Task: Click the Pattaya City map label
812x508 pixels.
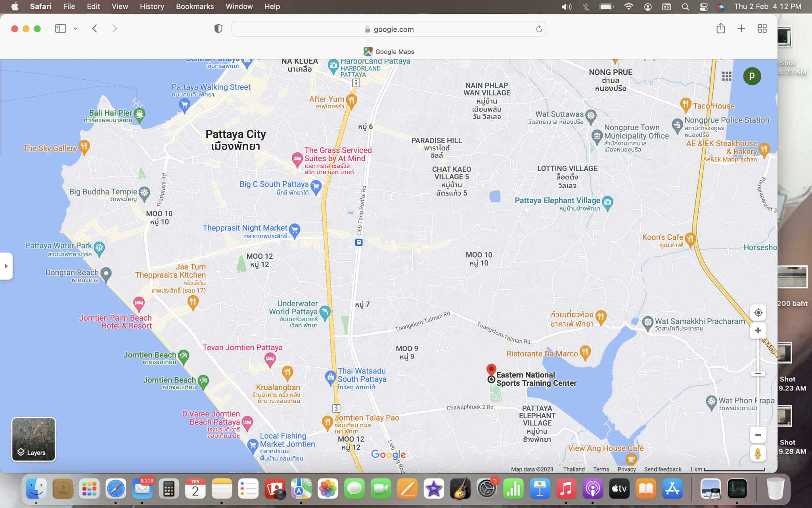Action: [236, 140]
